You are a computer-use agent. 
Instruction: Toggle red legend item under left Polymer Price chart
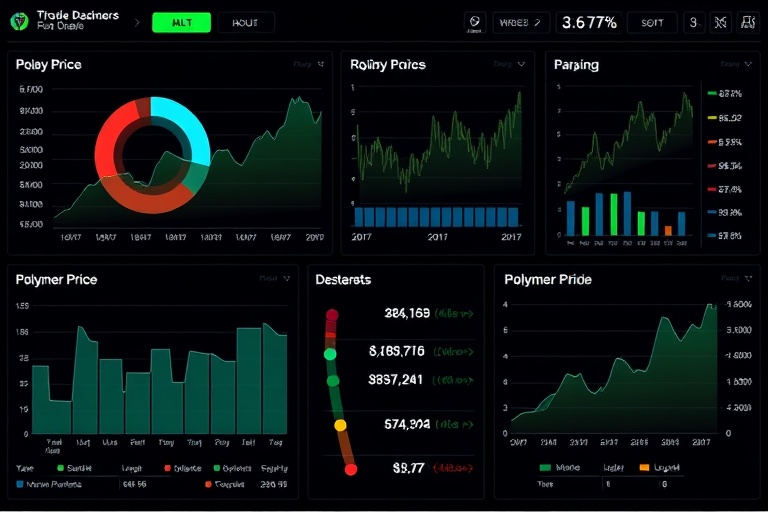(x=167, y=467)
